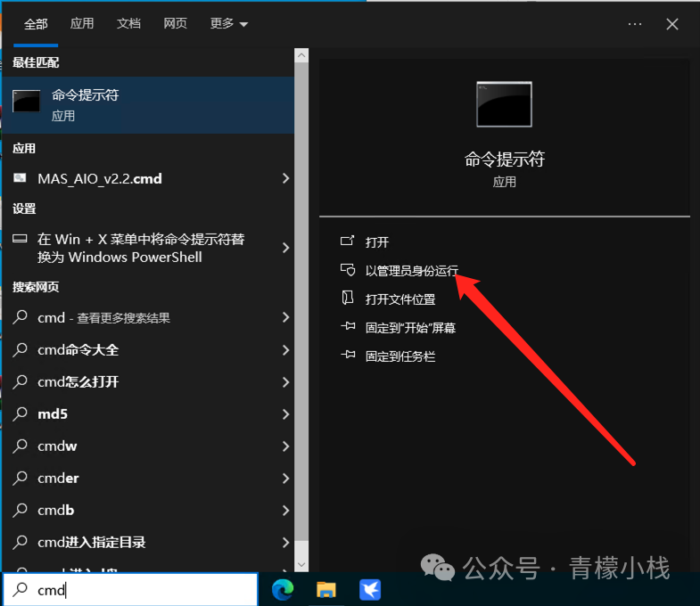
Task: Click the pin icon beside 固定到任务栏
Action: [x=348, y=356]
